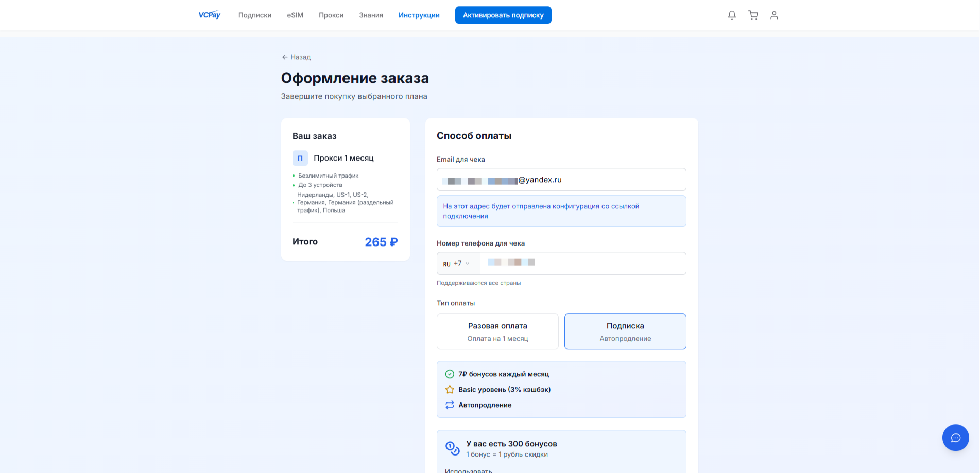Focus the phone number input field
This screenshot has width=980, height=473.
pyautogui.click(x=583, y=264)
